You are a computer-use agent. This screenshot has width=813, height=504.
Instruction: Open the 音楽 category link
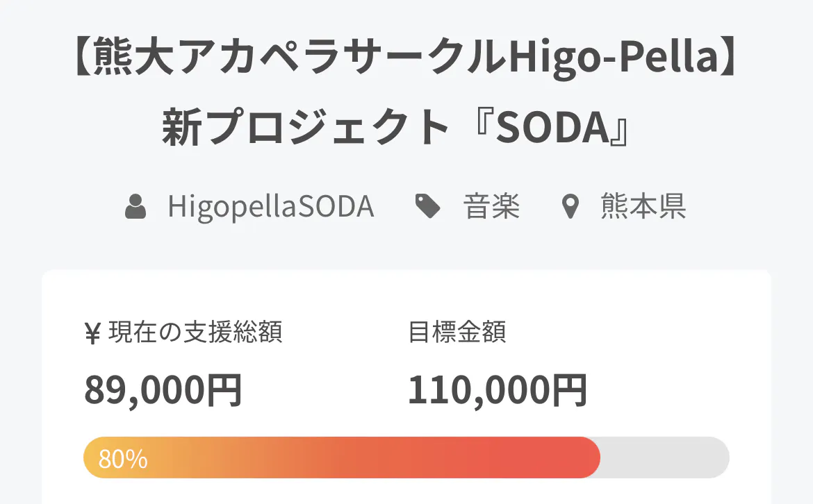491,207
